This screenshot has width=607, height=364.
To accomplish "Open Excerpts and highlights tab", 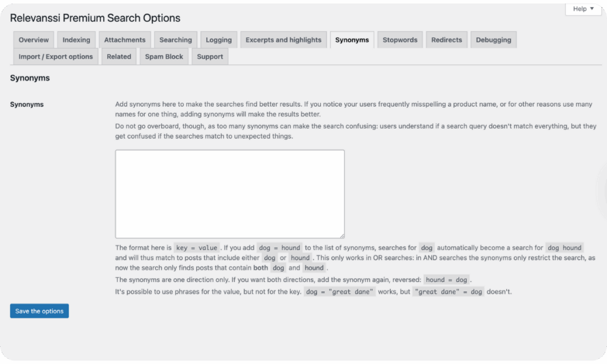I will coord(283,40).
